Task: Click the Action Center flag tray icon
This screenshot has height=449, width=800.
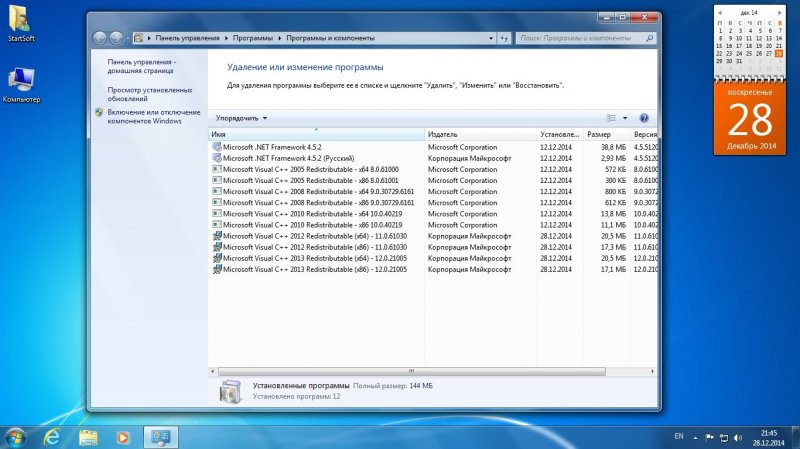Action: (709, 437)
